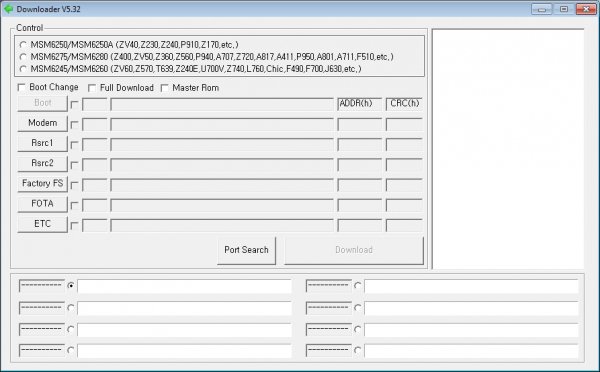This screenshot has height=372, width=600.
Task: Enable the Boot Change checkbox
Action: click(x=21, y=88)
